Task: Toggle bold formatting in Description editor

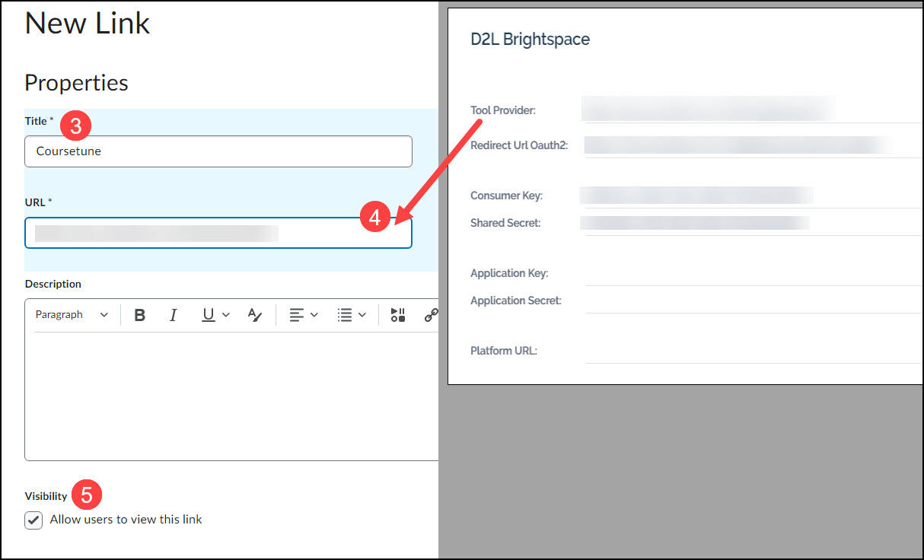Action: (140, 315)
